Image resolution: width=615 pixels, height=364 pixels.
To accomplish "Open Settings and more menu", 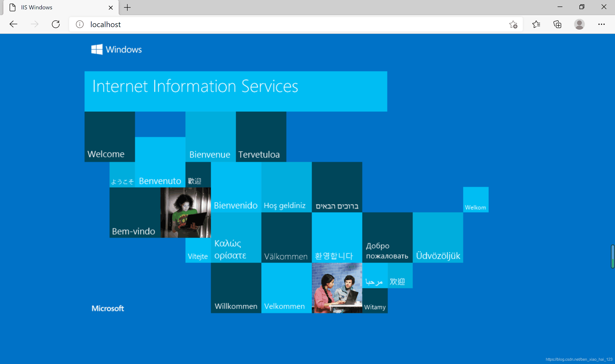I will click(601, 24).
